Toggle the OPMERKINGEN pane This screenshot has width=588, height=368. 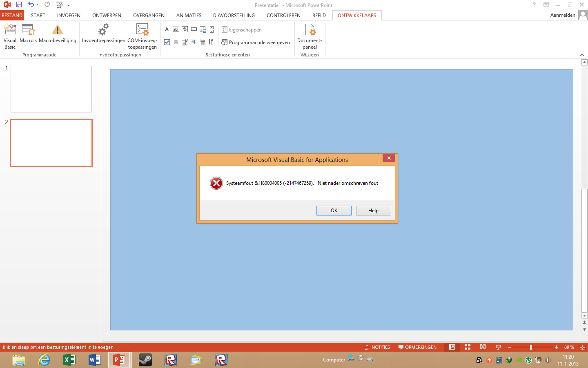click(417, 347)
